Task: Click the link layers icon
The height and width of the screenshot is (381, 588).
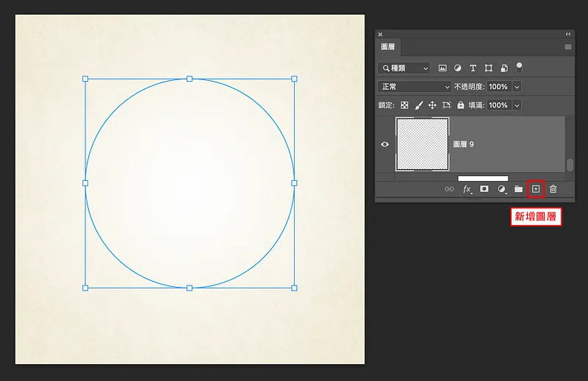Action: point(449,189)
